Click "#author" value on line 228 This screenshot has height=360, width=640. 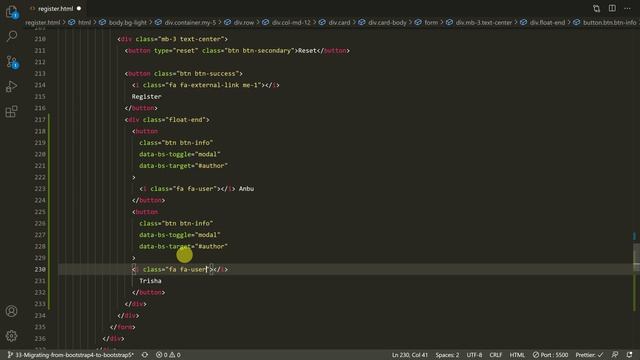click(x=211, y=247)
